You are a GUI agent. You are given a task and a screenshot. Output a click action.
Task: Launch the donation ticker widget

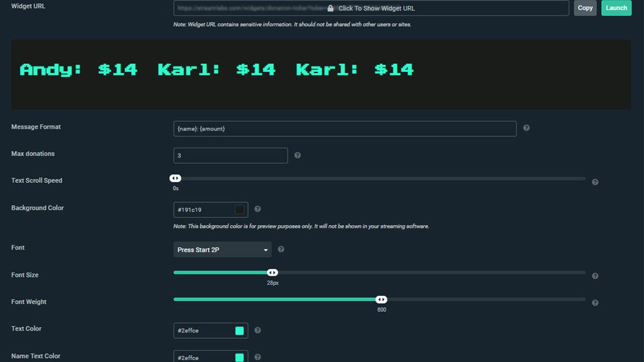(x=616, y=8)
